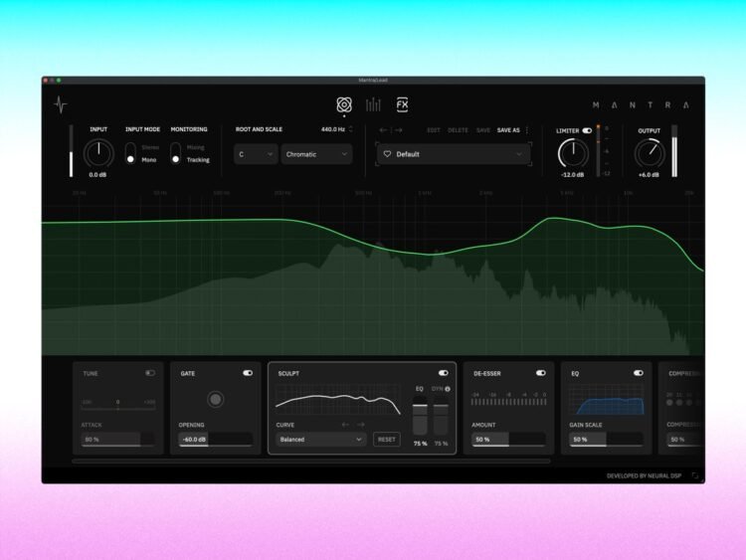This screenshot has height=560, width=746.
Task: Click the EQ Gain Scale 50 % slider
Action: pos(606,440)
